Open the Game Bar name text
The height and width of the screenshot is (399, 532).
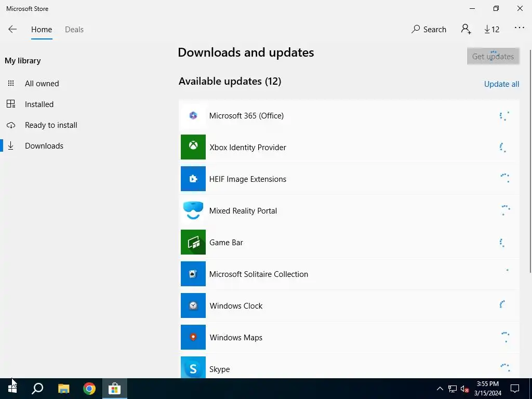pos(226,243)
